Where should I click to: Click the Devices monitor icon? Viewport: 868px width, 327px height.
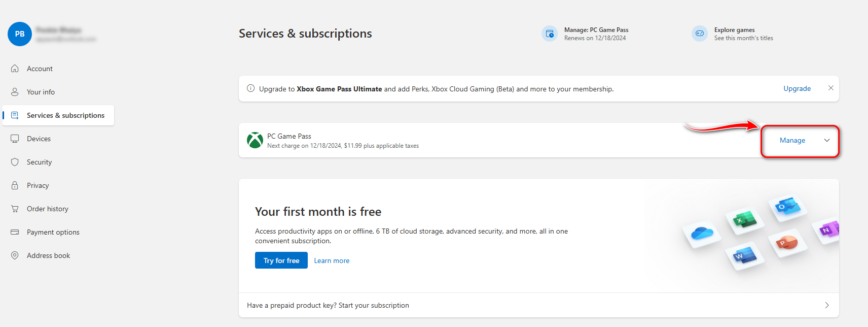(15, 139)
